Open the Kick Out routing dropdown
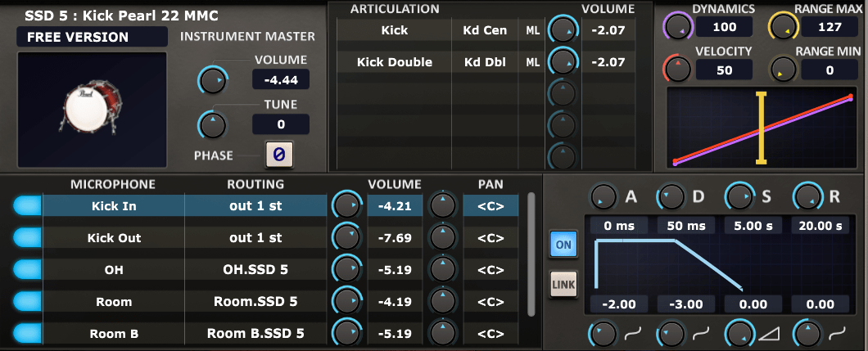 point(255,238)
